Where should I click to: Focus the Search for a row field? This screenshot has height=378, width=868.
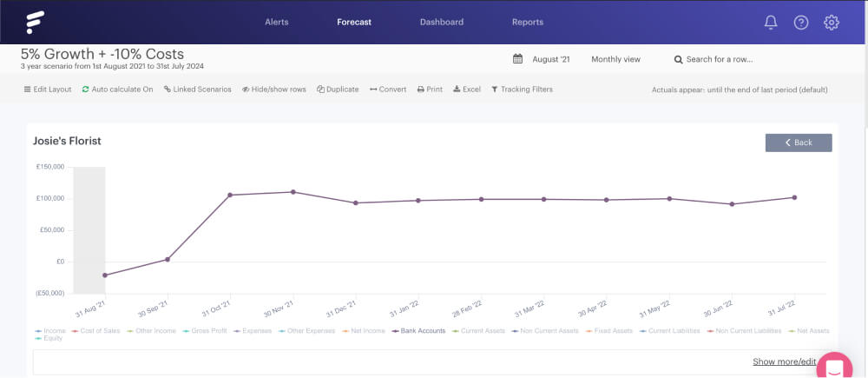719,59
